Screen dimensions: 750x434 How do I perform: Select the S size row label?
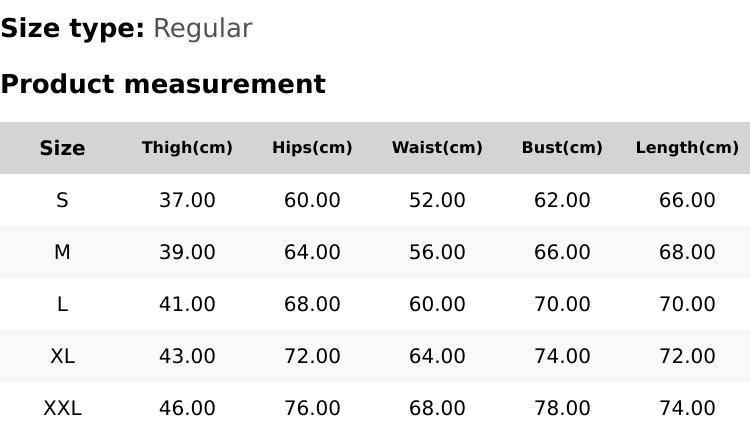coord(62,200)
